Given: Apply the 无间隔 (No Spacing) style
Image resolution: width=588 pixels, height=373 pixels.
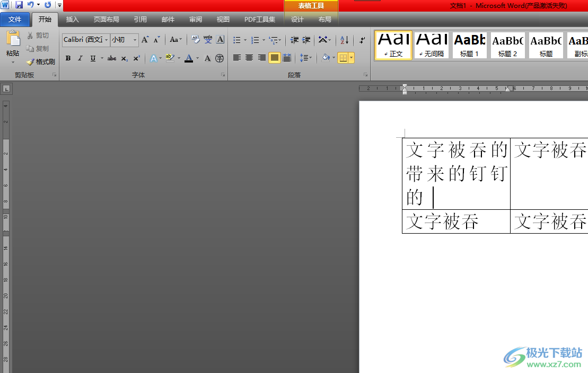Looking at the screenshot, I should 431,46.
